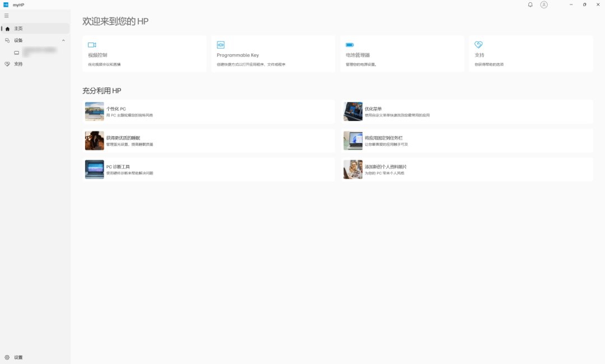Click the settings gear icon

[7, 357]
